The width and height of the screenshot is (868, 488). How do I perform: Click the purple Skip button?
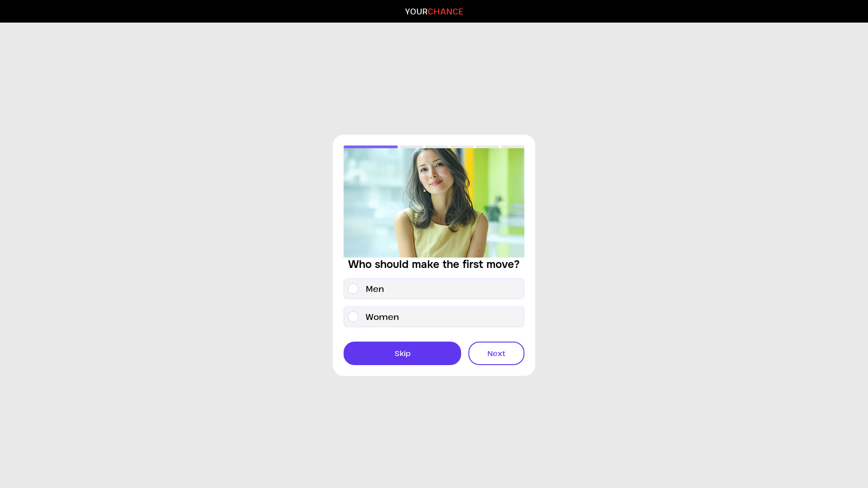[x=402, y=353]
